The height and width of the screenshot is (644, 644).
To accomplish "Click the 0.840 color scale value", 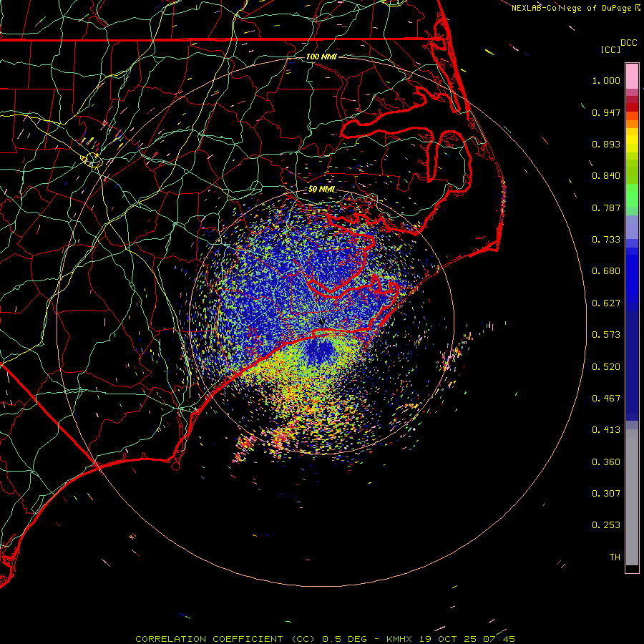I will click(x=606, y=176).
